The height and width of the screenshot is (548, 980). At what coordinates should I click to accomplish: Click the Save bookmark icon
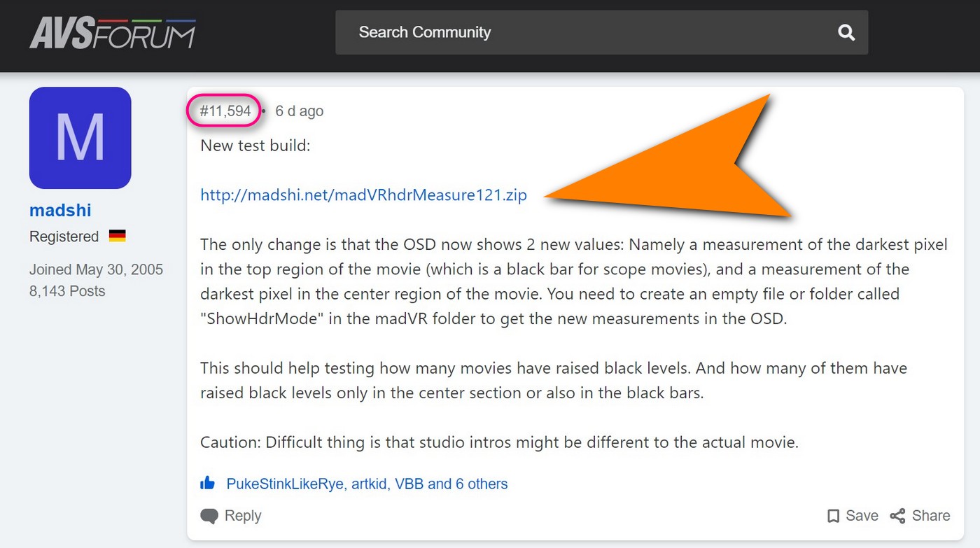(x=833, y=517)
